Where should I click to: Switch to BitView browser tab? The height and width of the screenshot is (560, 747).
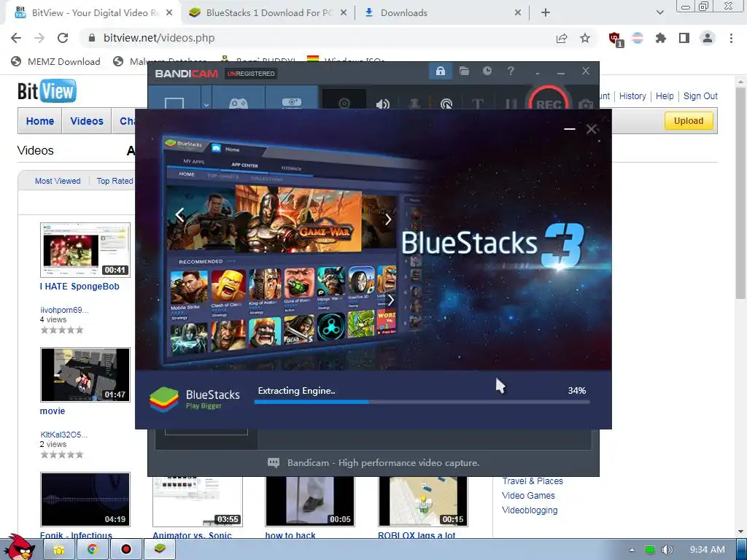93,13
